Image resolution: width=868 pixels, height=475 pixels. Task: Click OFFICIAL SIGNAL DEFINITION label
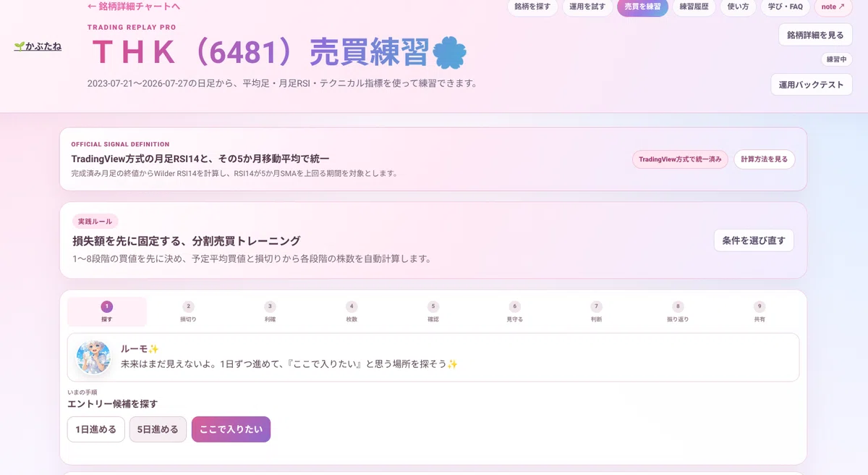(120, 144)
